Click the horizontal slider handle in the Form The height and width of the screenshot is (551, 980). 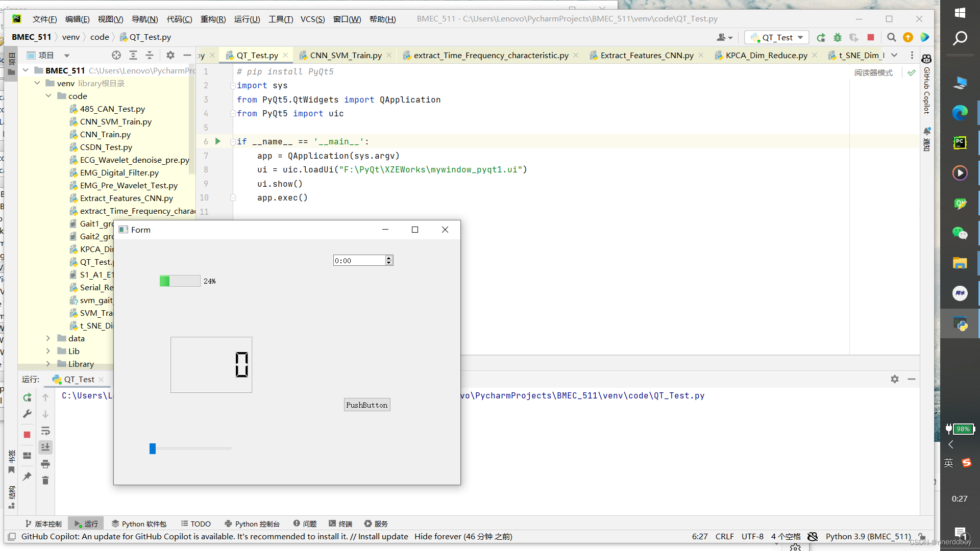[153, 448]
